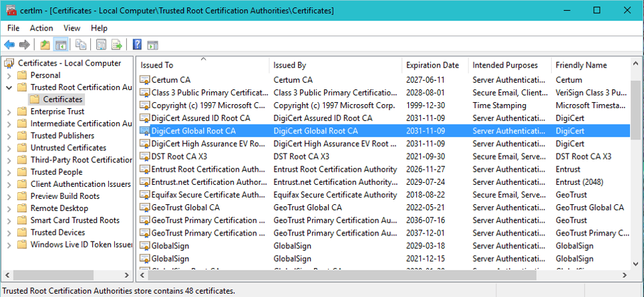Click folder icon next to Enterprise Trust
The image size is (644, 297).
tap(23, 111)
